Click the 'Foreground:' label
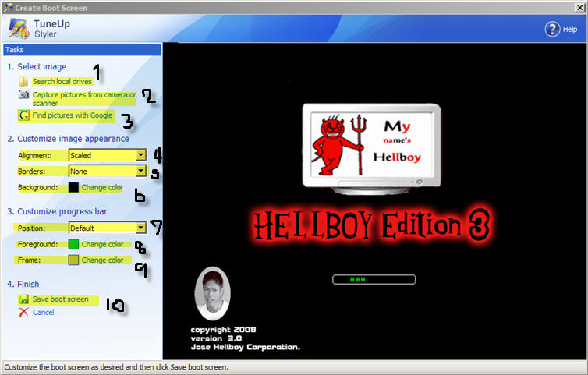This screenshot has width=588, height=375. 38,244
